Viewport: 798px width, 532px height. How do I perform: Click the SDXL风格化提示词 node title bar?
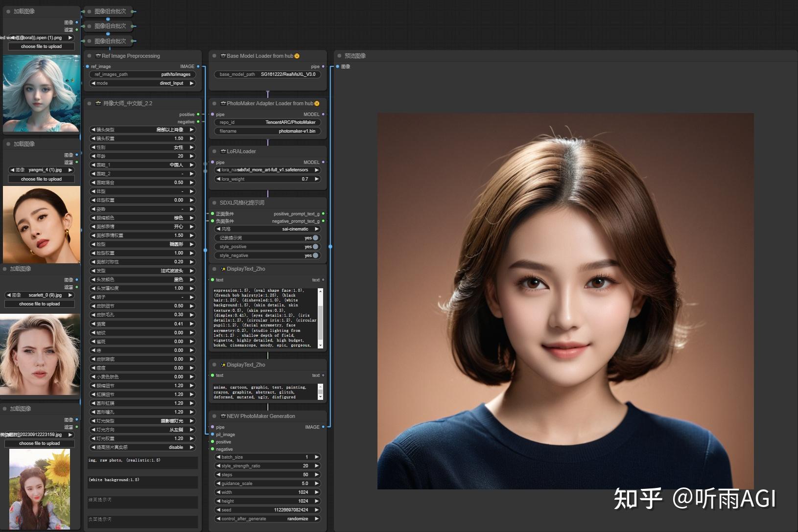pos(242,202)
